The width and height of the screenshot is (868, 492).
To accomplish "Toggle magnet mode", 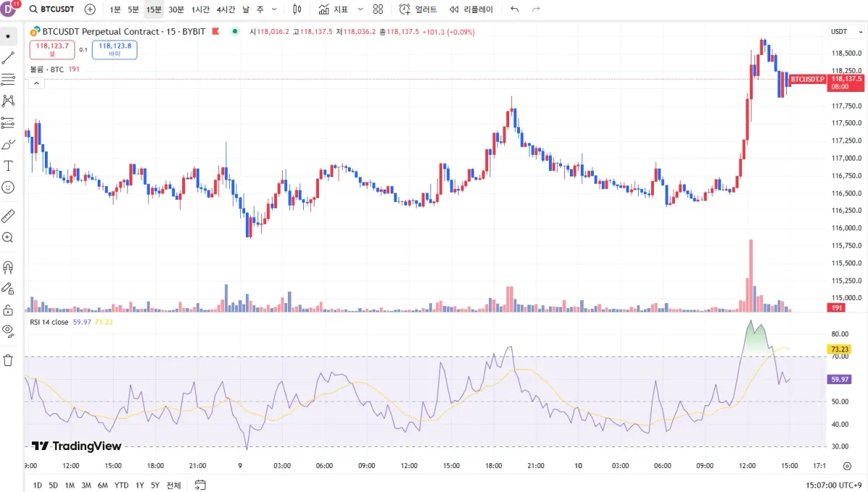I will 8,267.
